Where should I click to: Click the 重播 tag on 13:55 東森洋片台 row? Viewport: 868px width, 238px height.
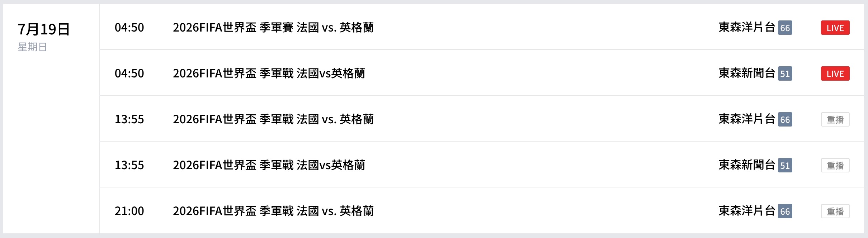coord(835,119)
